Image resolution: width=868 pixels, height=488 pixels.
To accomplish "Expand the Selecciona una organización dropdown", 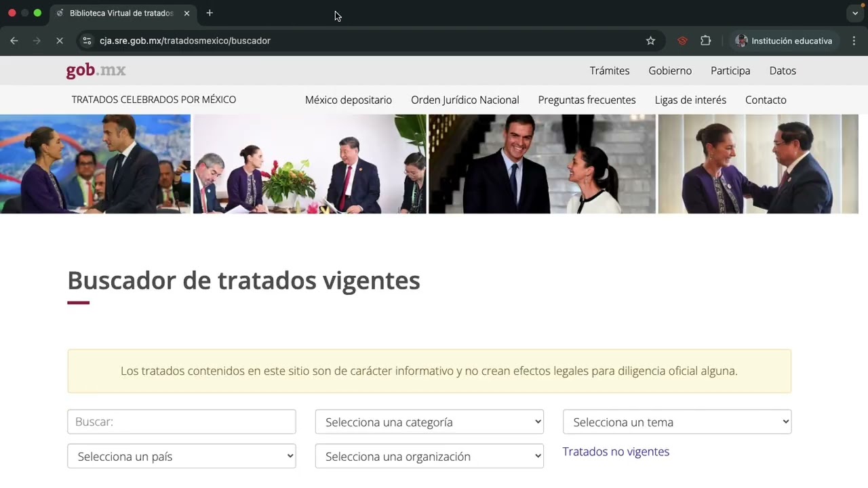I will click(x=429, y=456).
